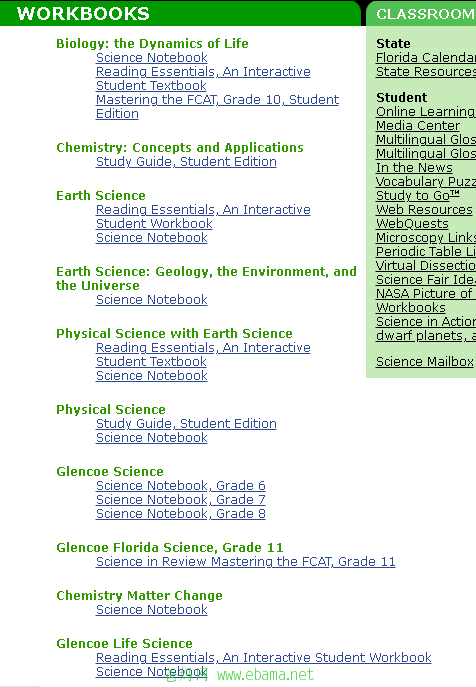The height and width of the screenshot is (687, 476).
Task: Open Science Notebook, Grade 8 link
Action: coord(181,514)
